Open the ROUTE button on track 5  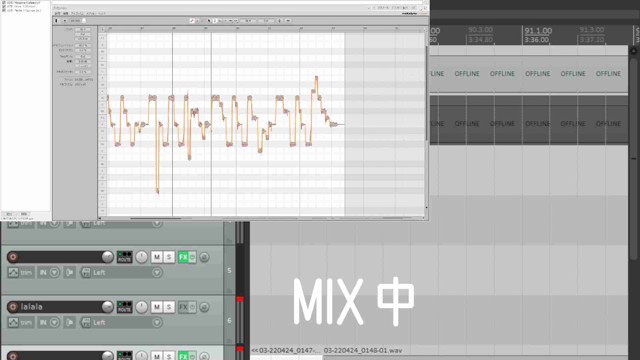pos(124,257)
